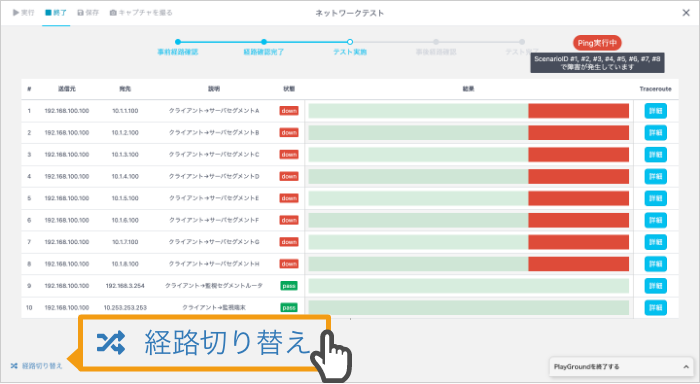The width and height of the screenshot is (700, 384).
Task: Open Traceroute 詳細 for row 3
Action: [x=655, y=154]
